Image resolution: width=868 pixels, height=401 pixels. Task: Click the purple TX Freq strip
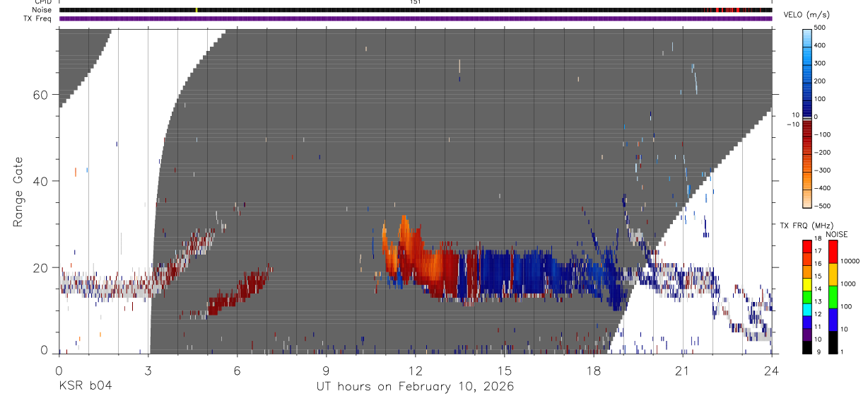tap(416, 18)
